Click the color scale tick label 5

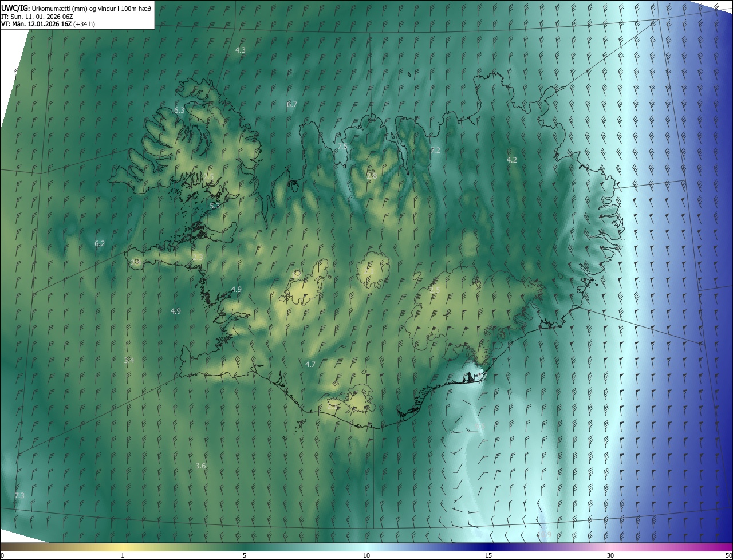[x=245, y=555]
